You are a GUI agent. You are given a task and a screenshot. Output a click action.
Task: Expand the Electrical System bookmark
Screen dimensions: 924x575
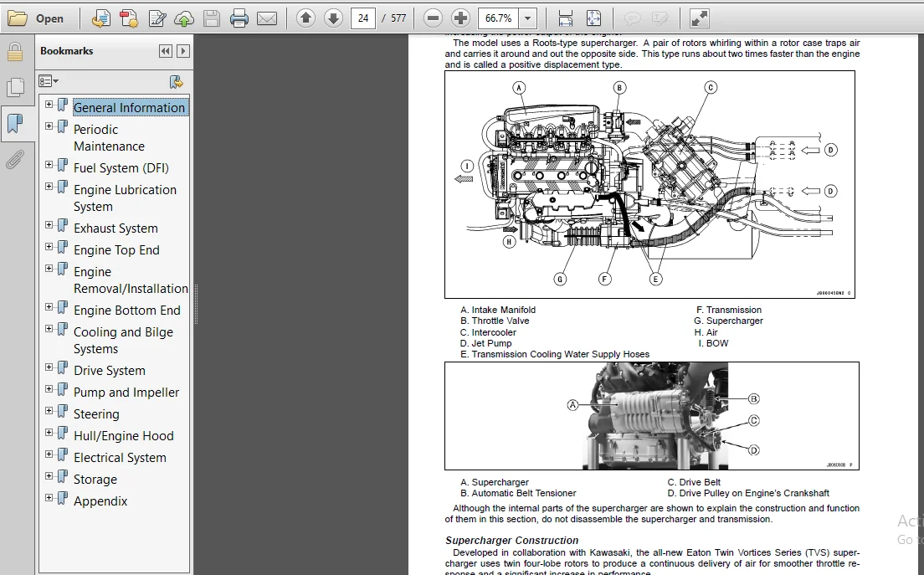point(49,454)
